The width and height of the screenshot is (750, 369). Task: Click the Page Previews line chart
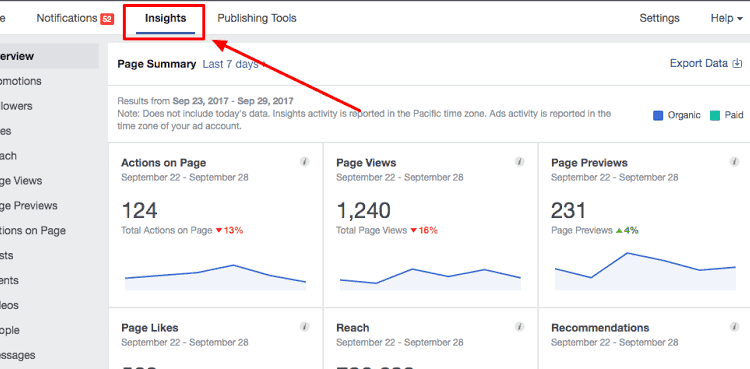coord(645,271)
